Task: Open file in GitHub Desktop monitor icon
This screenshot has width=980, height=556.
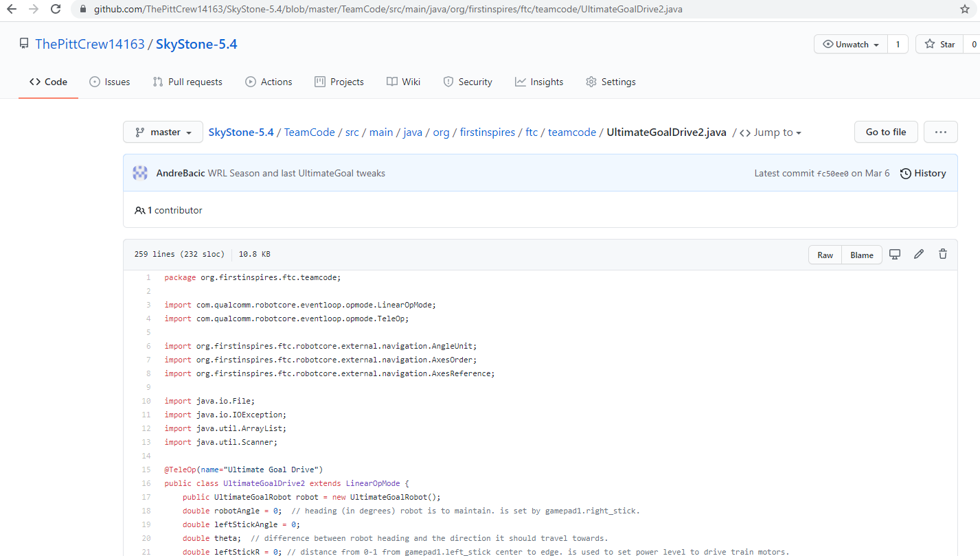Action: (x=895, y=254)
